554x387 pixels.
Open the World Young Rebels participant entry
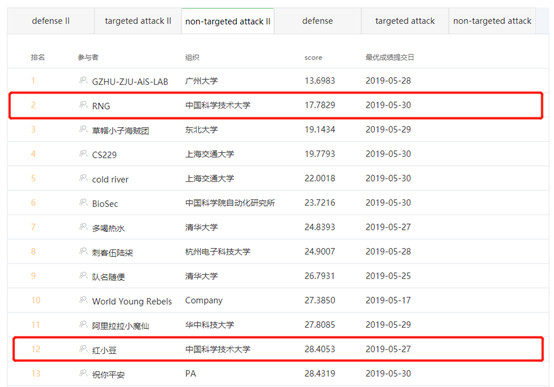coord(132,301)
